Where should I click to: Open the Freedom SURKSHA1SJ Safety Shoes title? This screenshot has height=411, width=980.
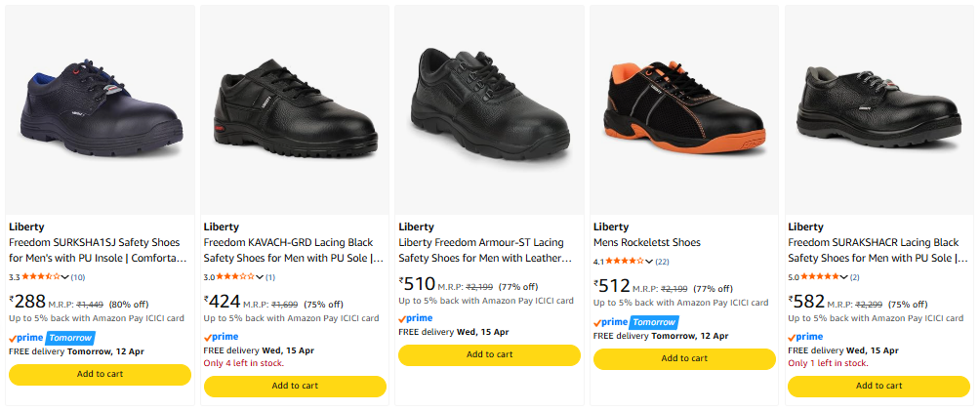(100, 250)
